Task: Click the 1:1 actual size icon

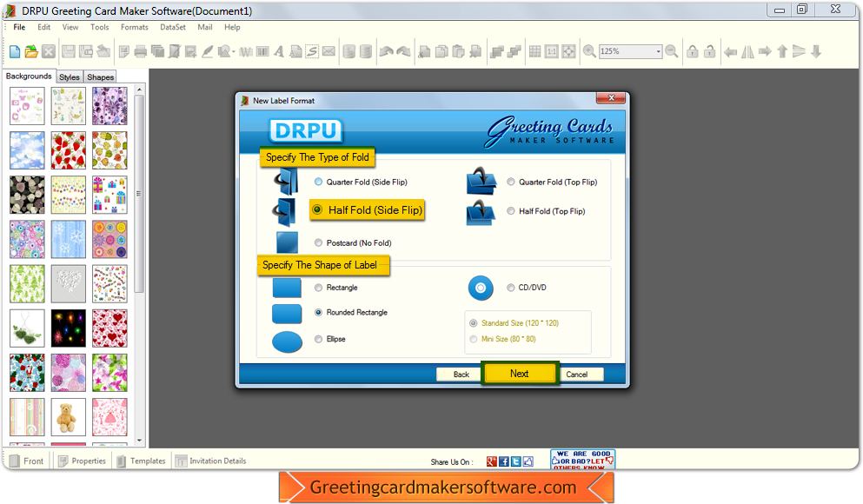Action: pos(552,52)
